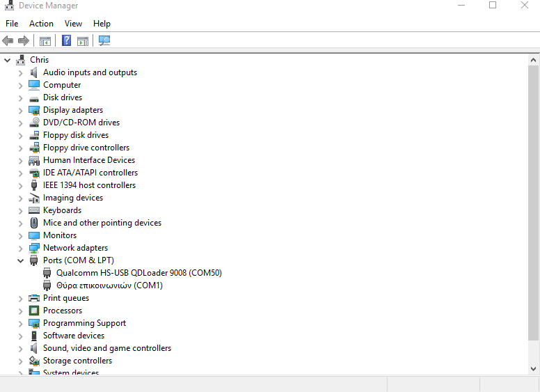This screenshot has height=392, width=540.
Task: Click the Keyboards icon
Action: 33,210
